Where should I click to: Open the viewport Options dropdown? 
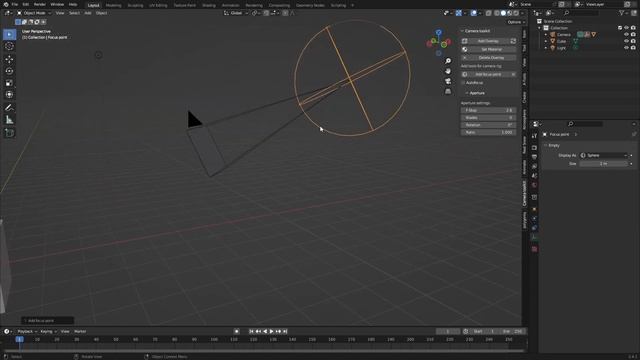click(x=516, y=22)
